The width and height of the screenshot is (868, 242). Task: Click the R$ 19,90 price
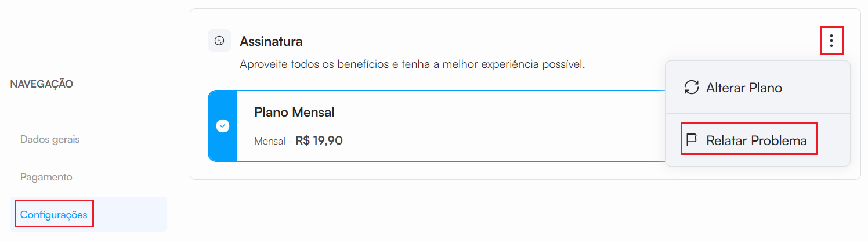click(319, 140)
